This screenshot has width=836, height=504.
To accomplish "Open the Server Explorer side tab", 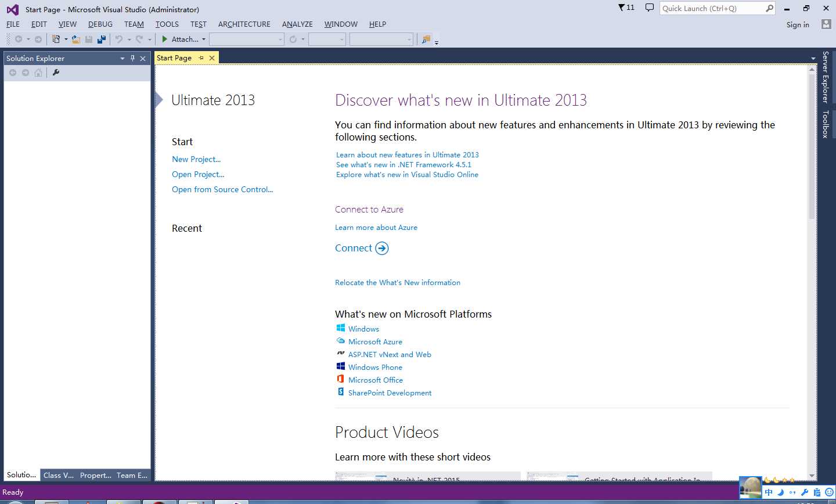I will [826, 77].
